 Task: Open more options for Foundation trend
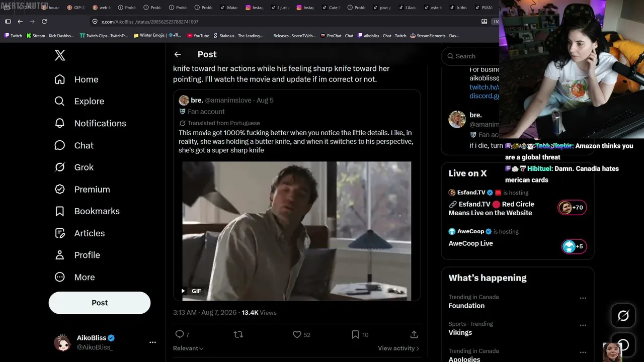point(583,298)
